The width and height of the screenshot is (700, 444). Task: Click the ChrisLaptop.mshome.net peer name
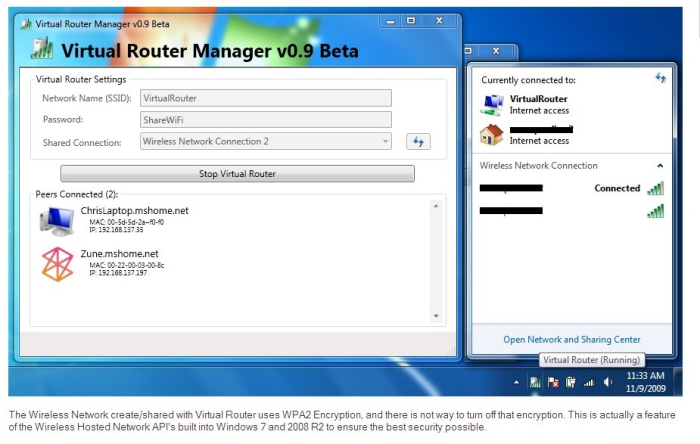pos(134,211)
